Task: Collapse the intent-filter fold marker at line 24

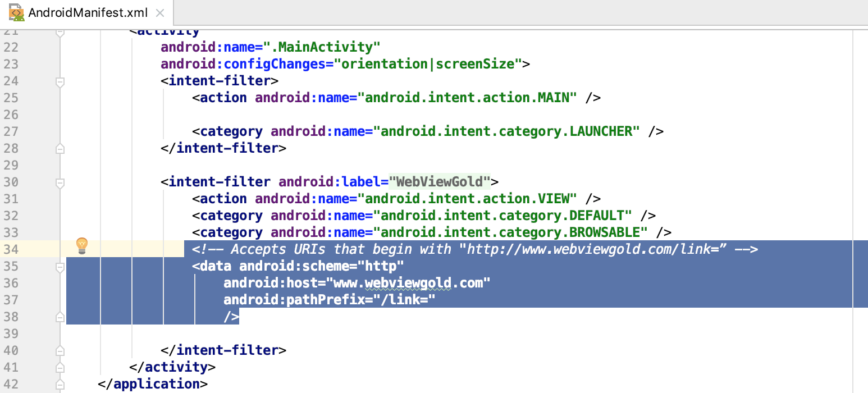Action: coord(60,81)
